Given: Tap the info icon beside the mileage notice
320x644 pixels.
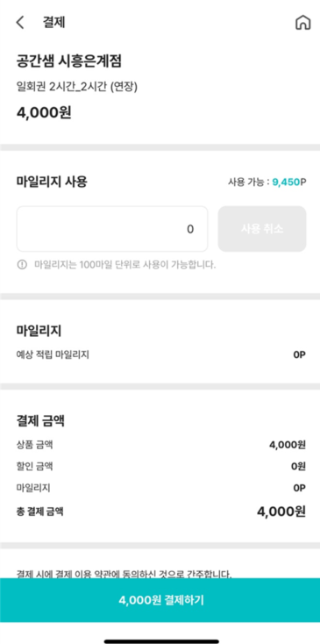Looking at the screenshot, I should [22, 265].
